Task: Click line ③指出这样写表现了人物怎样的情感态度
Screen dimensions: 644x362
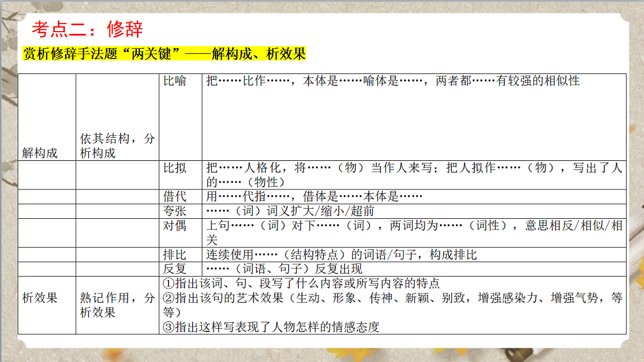Action: (x=270, y=327)
